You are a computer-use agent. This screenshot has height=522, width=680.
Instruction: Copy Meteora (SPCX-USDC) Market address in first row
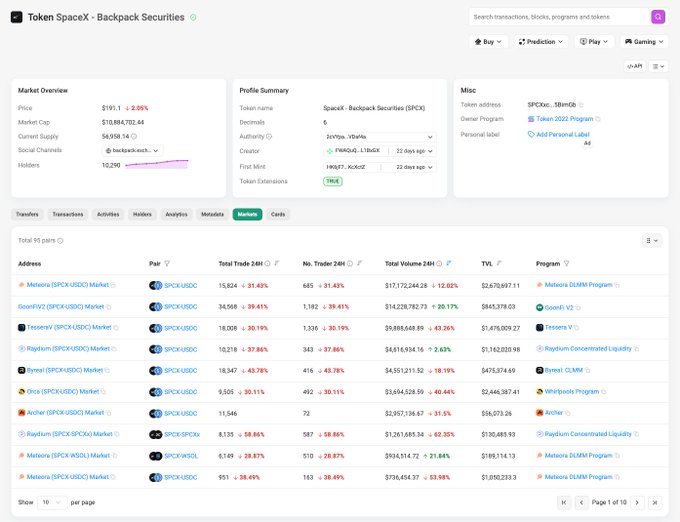pyautogui.click(x=113, y=285)
